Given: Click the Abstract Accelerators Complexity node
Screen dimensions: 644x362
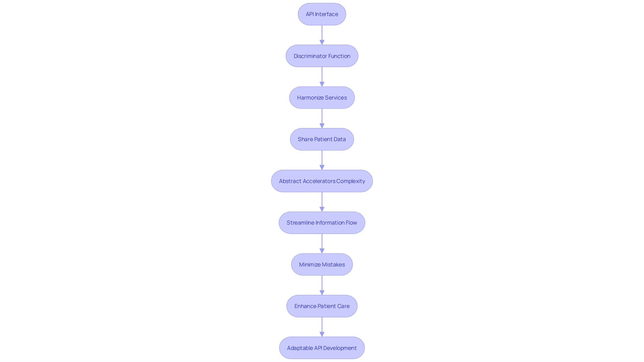Looking at the screenshot, I should point(322,181).
